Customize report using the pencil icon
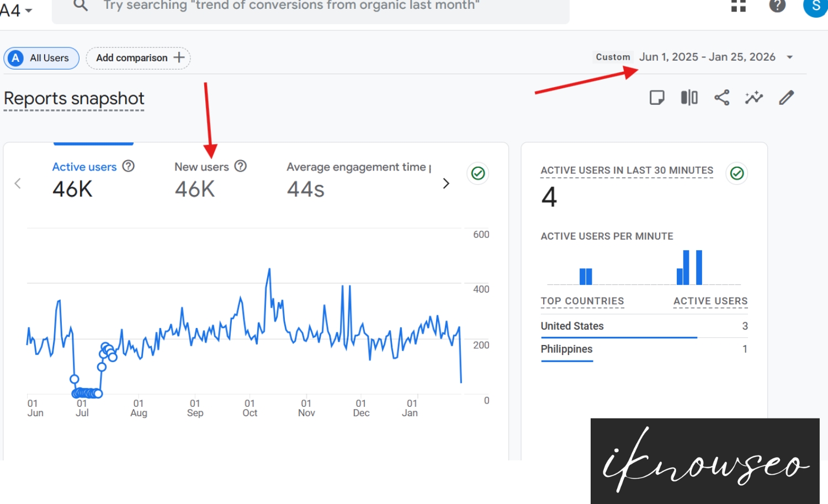 point(787,97)
